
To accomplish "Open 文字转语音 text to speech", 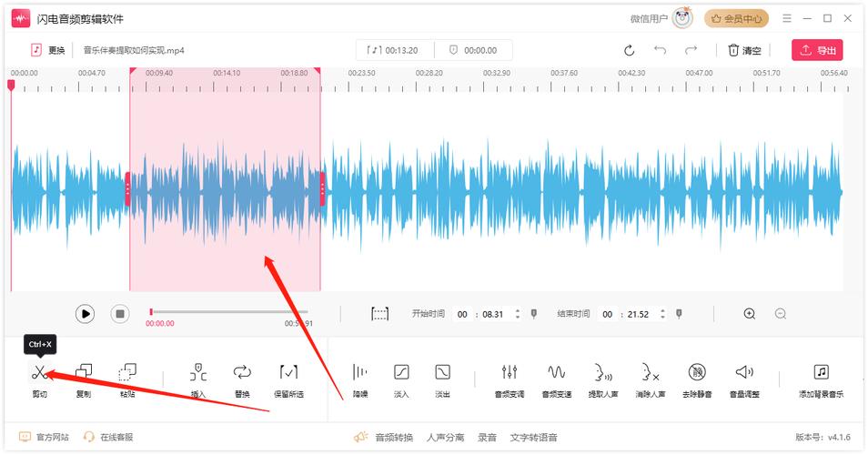I will coord(533,438).
